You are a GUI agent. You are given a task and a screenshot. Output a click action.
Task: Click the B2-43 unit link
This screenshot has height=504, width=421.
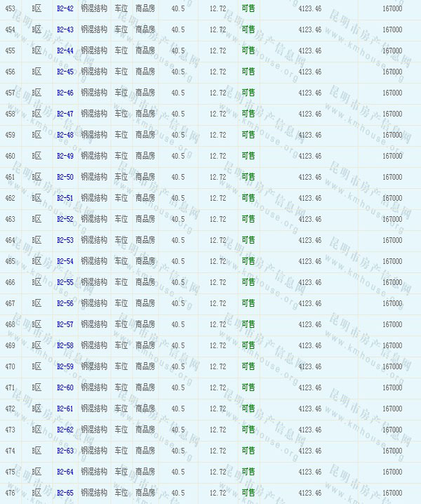tap(65, 29)
